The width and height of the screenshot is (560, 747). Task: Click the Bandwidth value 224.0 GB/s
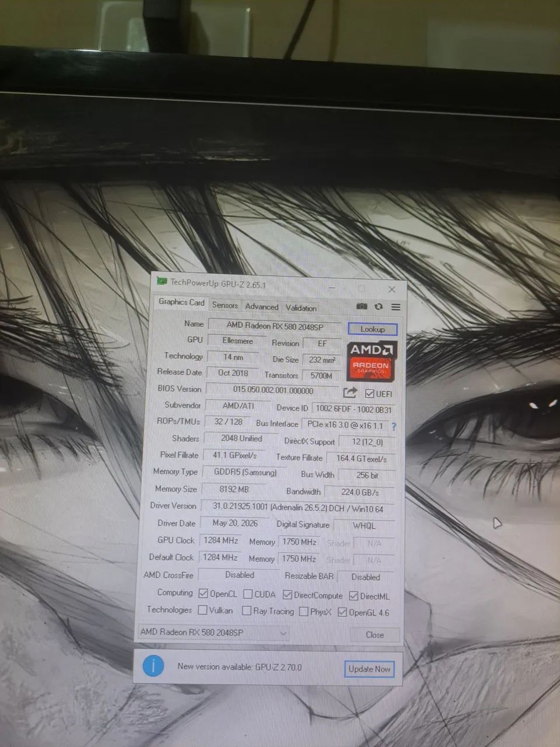[x=360, y=493]
